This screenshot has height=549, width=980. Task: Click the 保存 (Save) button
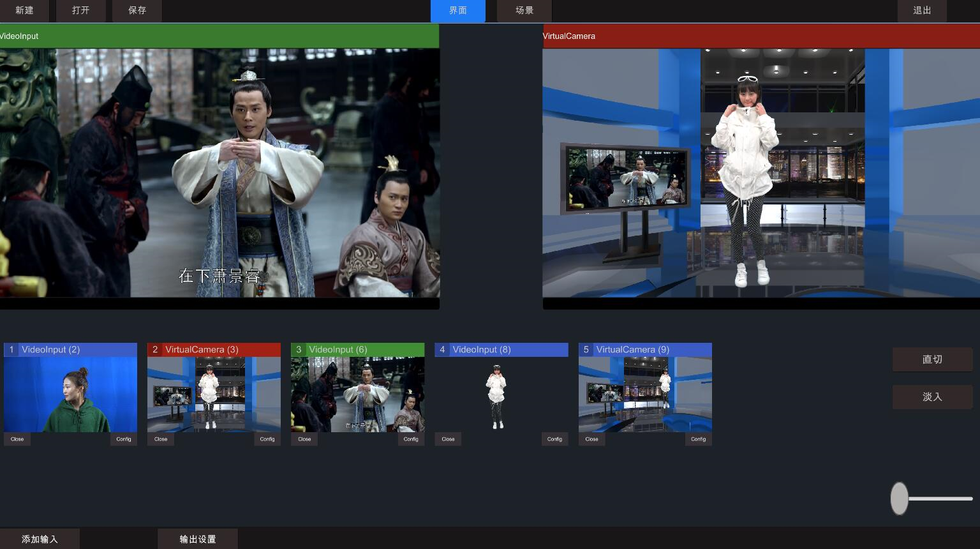(137, 11)
